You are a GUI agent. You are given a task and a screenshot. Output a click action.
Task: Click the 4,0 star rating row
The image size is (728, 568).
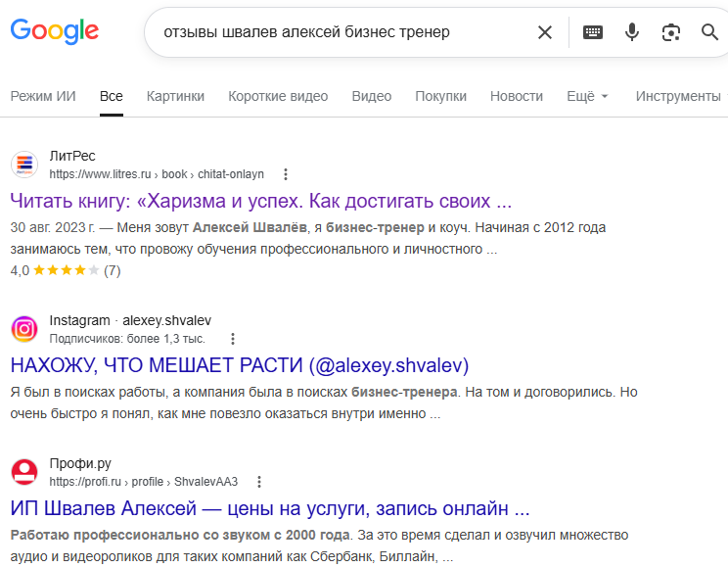[66, 270]
